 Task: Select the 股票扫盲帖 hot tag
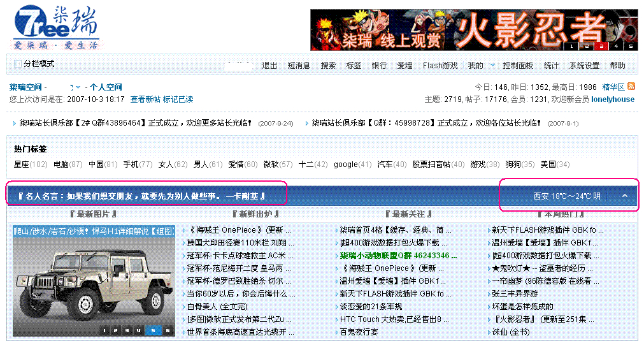(x=432, y=164)
